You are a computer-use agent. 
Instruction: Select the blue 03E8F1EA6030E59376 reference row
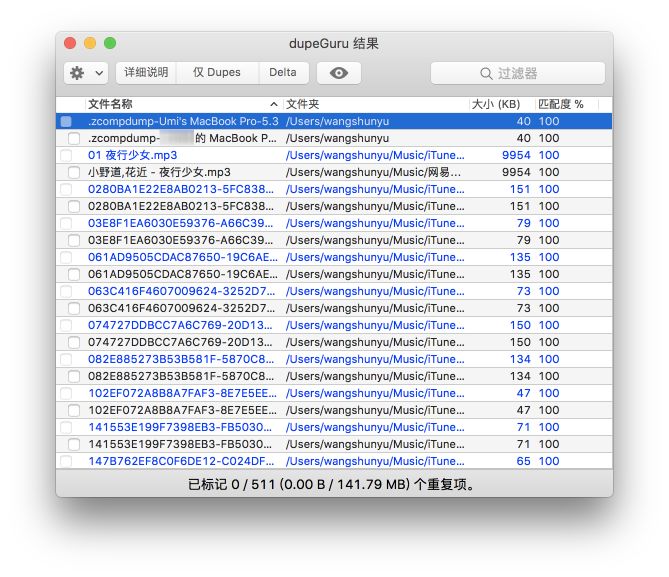pos(334,223)
